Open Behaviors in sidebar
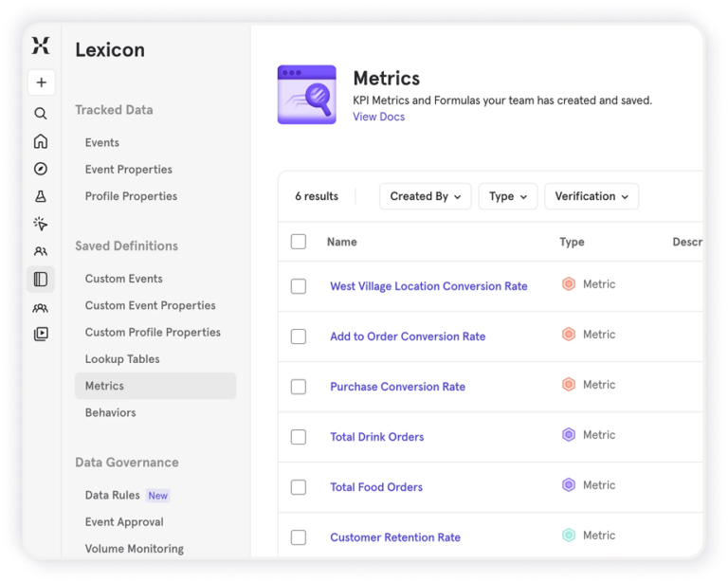728x582 pixels. point(111,412)
